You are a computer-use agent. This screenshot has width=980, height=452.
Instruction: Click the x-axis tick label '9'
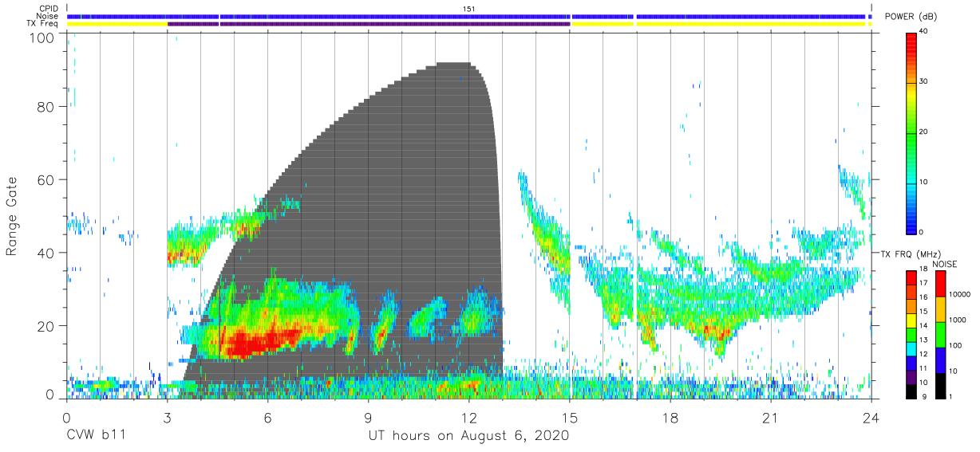(x=368, y=418)
